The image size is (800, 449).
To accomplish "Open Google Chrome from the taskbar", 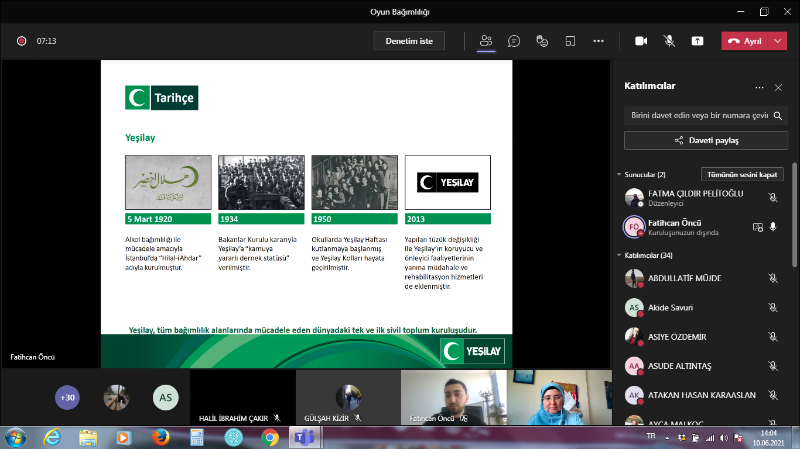I will click(270, 438).
